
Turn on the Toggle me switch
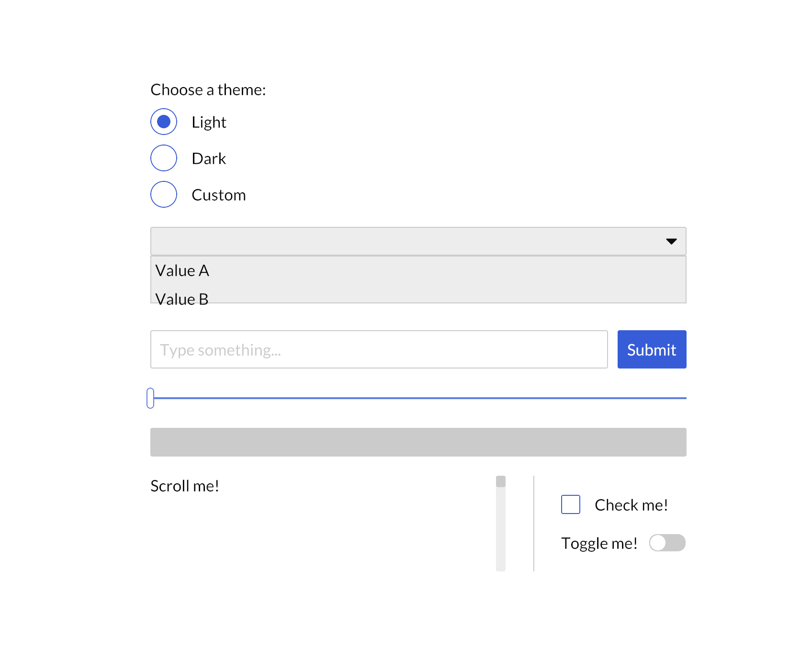pyautogui.click(x=667, y=543)
